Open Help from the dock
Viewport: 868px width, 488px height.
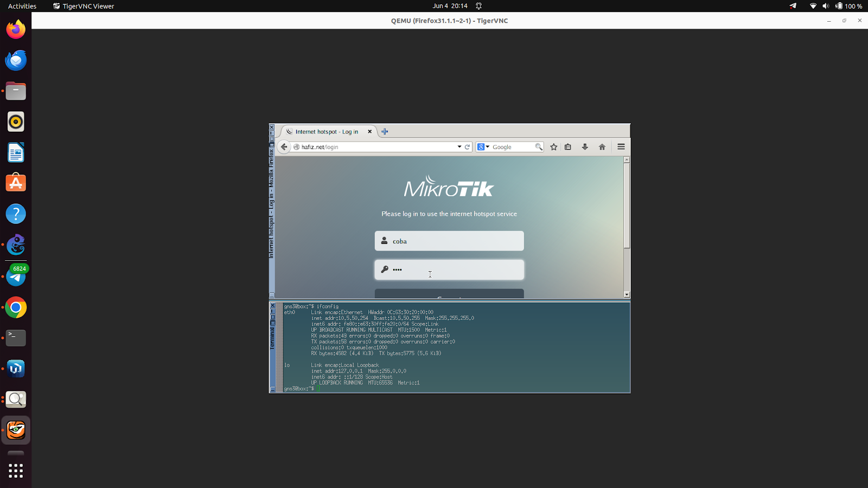(16, 214)
